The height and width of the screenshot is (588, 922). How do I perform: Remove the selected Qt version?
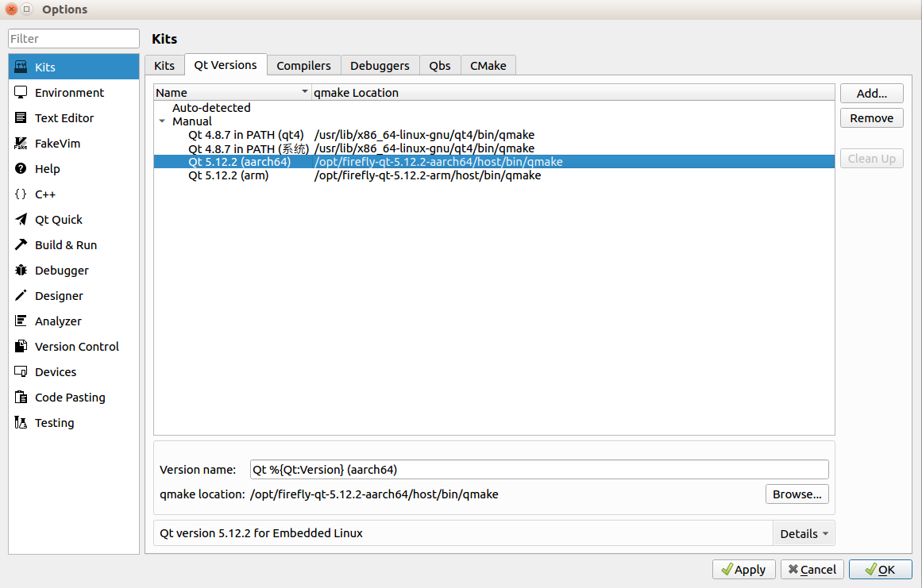(x=871, y=118)
